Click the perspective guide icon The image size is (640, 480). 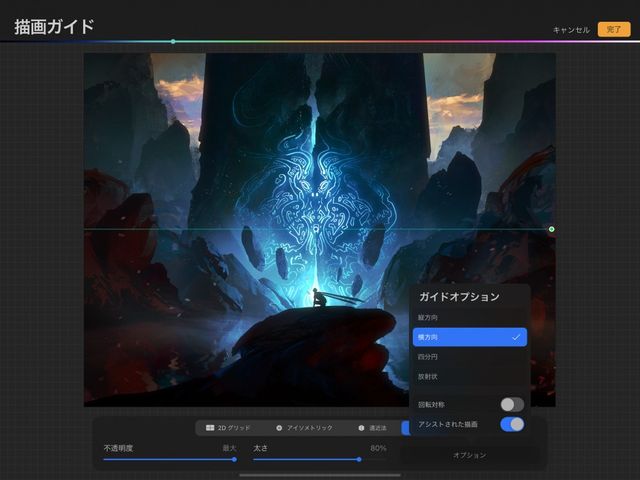click(x=361, y=428)
